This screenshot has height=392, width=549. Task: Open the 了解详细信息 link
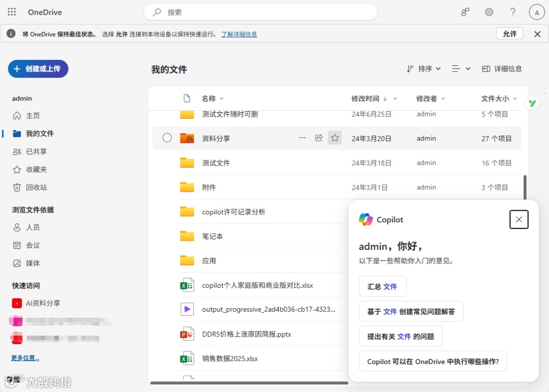(239, 34)
